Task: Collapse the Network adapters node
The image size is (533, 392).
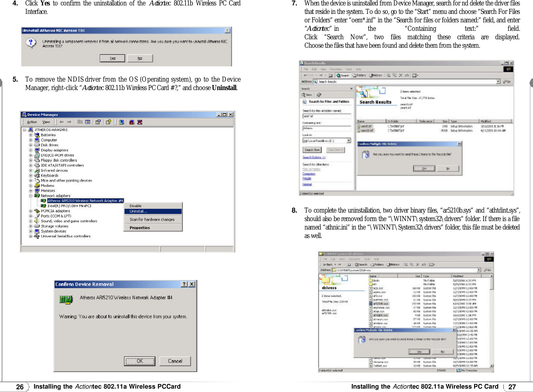Action: click(31, 196)
